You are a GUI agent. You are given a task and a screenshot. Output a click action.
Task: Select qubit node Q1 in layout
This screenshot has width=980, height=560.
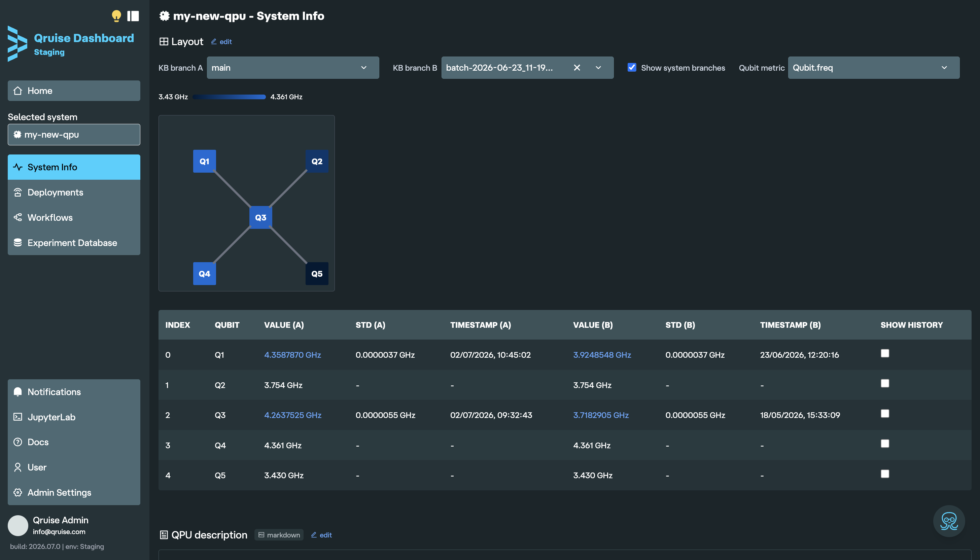click(204, 161)
